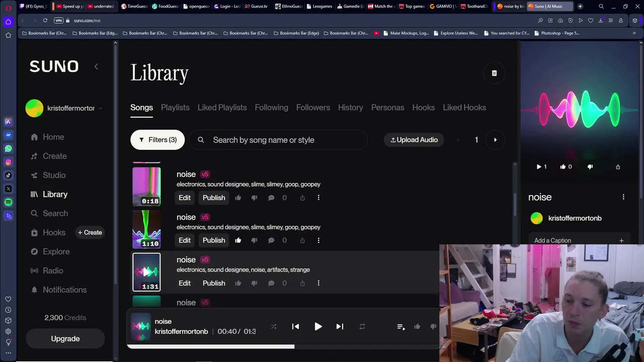
Task: Switch to the Following tab
Action: coord(271,107)
